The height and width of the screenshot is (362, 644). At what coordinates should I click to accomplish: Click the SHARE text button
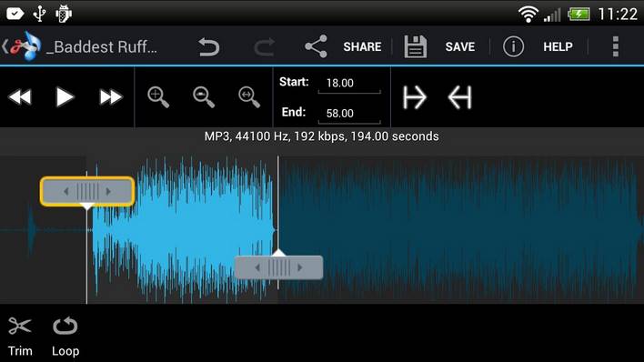pyautogui.click(x=362, y=47)
